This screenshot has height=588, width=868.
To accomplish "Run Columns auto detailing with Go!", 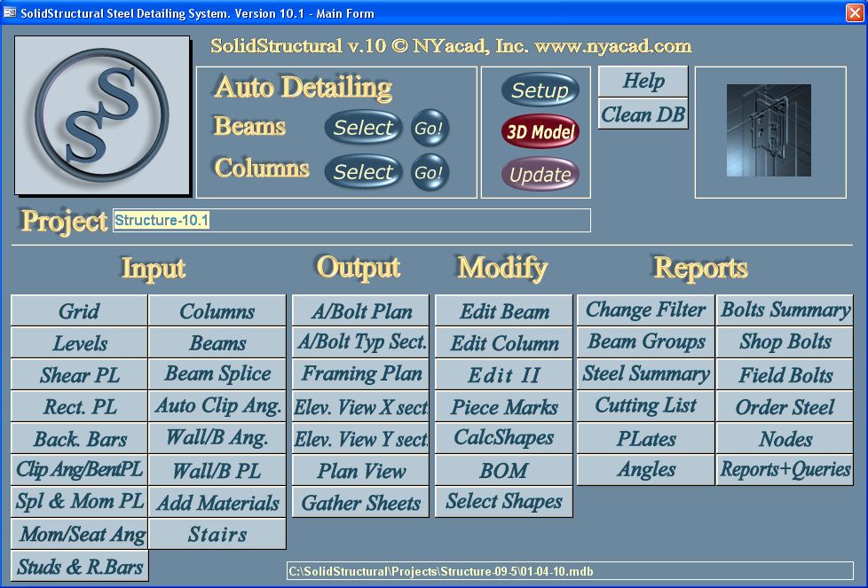I will click(429, 173).
